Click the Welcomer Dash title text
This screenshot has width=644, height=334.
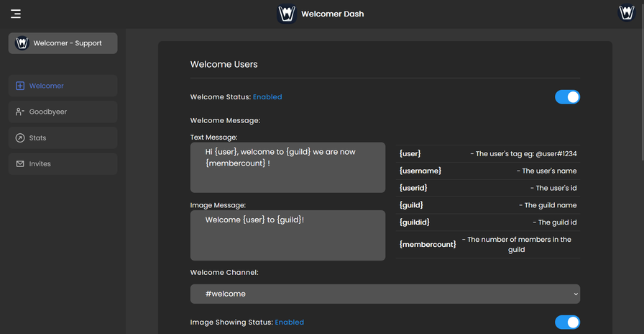pyautogui.click(x=332, y=14)
